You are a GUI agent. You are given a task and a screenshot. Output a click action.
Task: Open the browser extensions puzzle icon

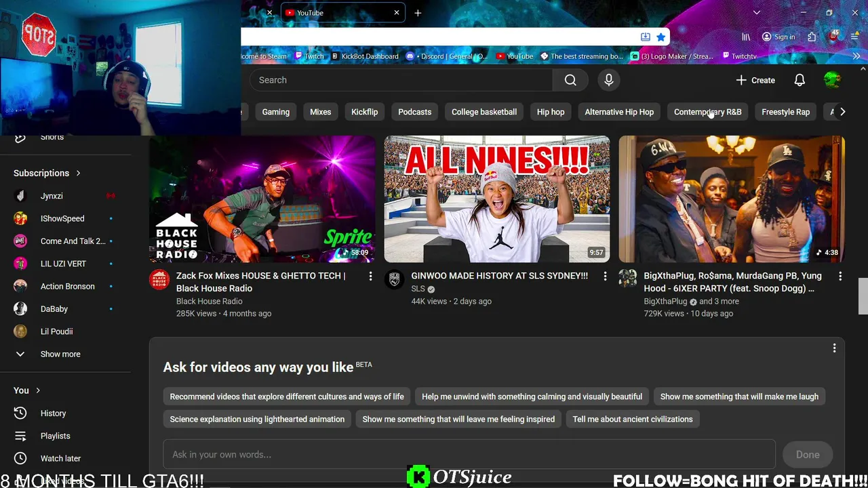[812, 37]
